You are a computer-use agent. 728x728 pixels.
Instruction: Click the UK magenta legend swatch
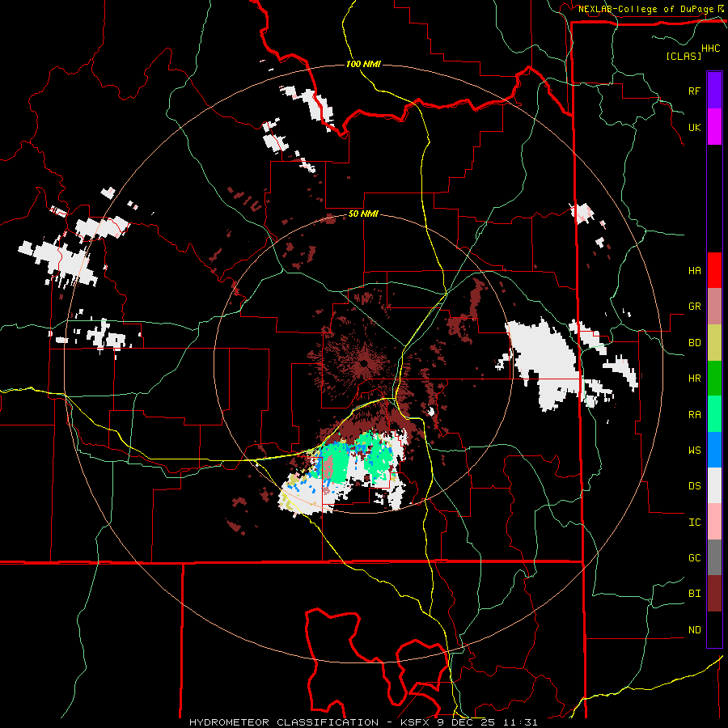(714, 127)
